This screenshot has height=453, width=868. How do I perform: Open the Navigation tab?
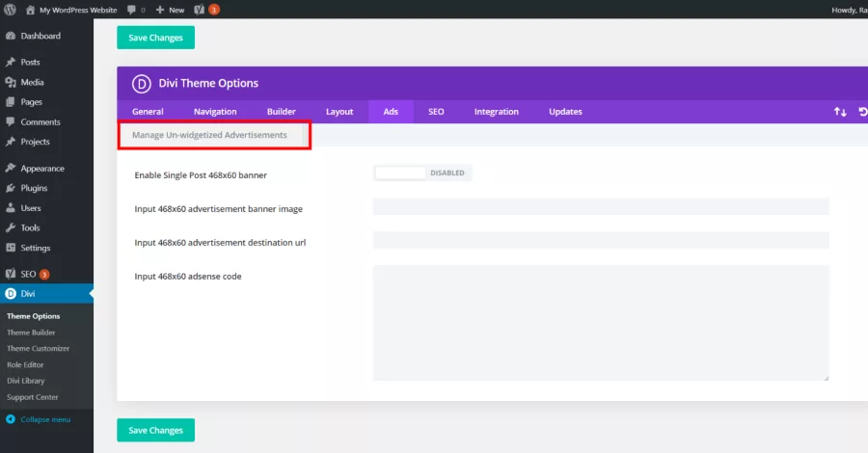(215, 112)
